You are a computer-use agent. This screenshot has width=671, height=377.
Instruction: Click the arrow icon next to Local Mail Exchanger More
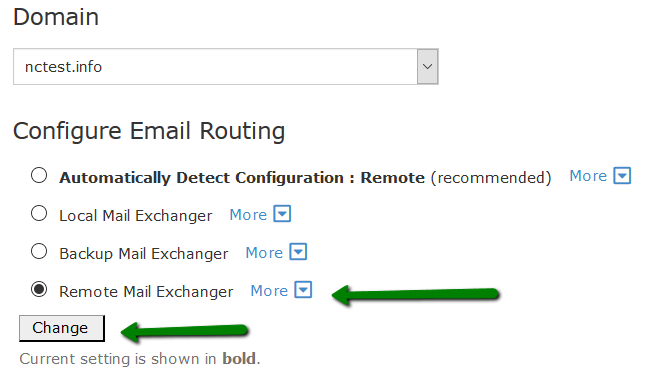point(282,214)
